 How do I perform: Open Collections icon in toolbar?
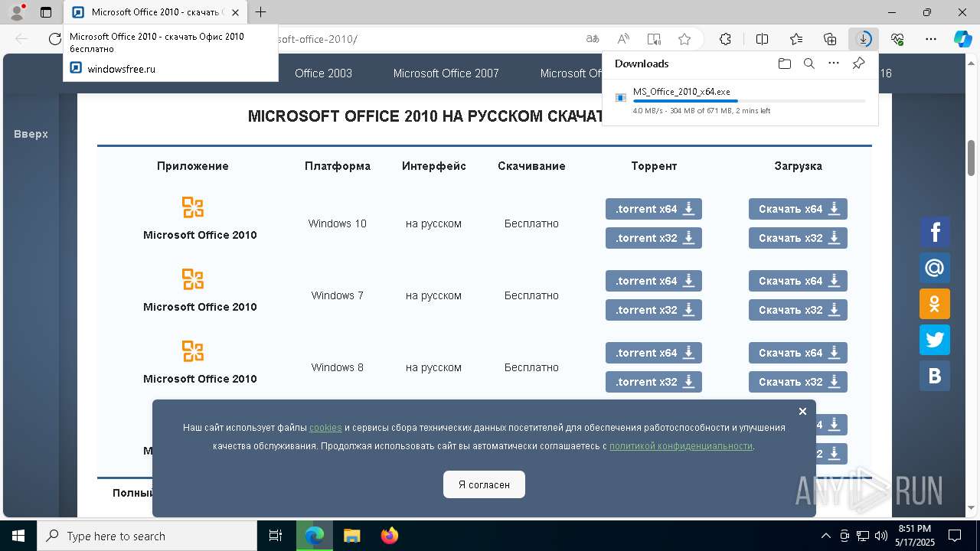(x=830, y=39)
